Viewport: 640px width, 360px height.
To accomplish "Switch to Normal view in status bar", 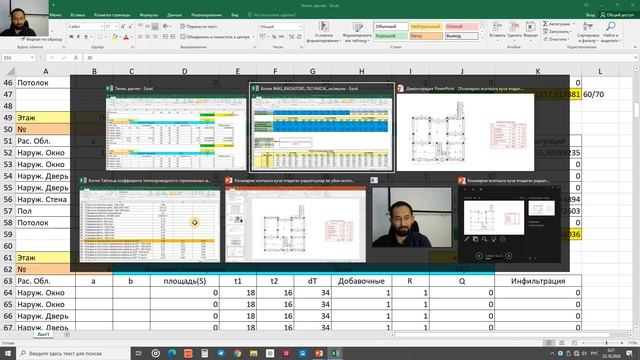I will (x=549, y=343).
